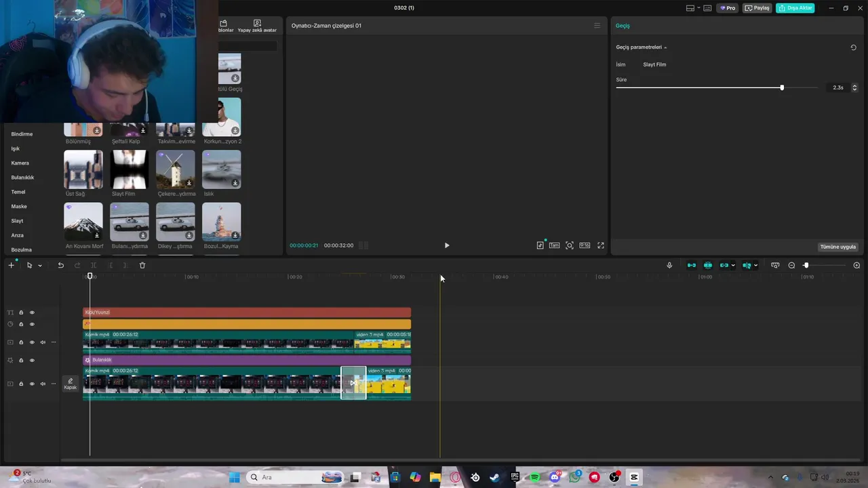Screen dimensions: 868x488
Task: Select the Işık transition category
Action: point(16,148)
